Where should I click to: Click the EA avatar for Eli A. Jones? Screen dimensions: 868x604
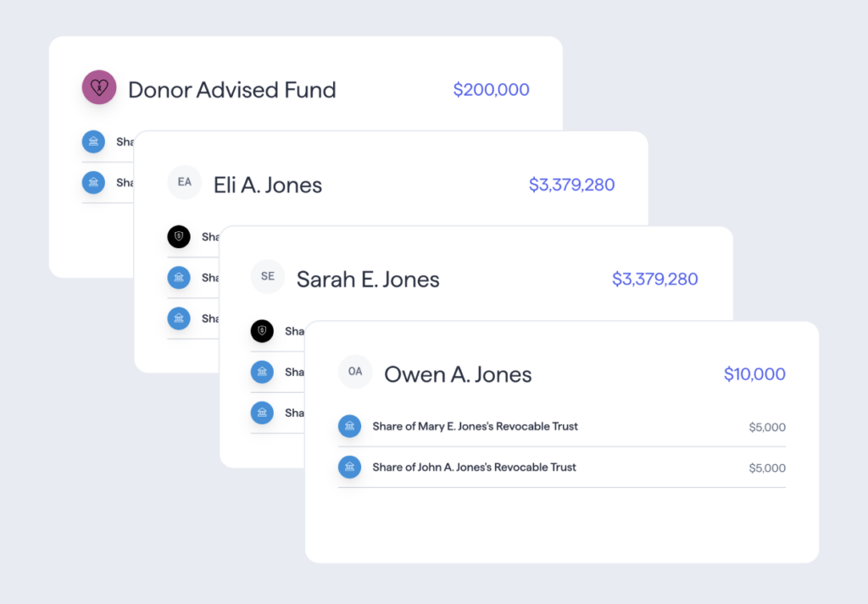184,182
